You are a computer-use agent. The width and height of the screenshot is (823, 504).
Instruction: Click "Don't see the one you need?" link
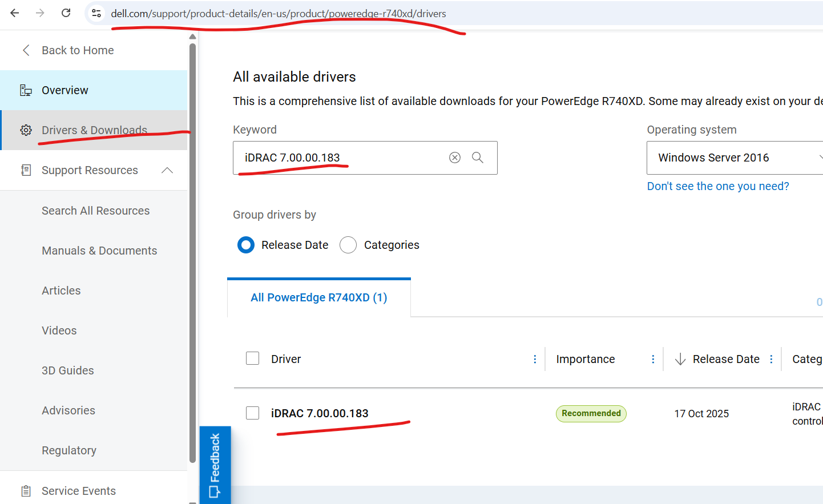coord(717,186)
